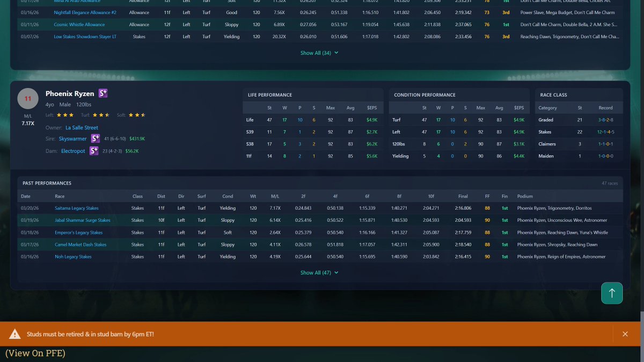Click the FF column header
This screenshot has height=362, width=644.
pos(487,196)
